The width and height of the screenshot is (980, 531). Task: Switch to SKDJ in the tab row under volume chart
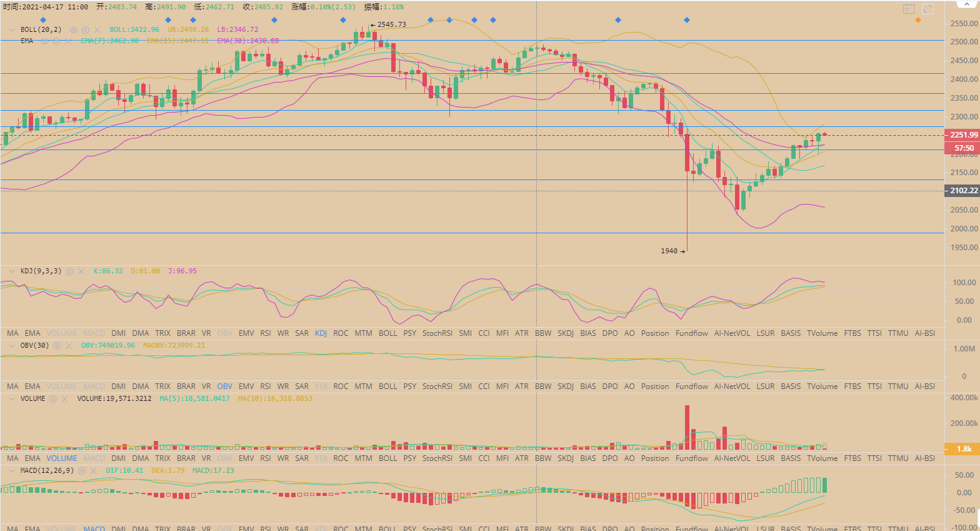566,458
